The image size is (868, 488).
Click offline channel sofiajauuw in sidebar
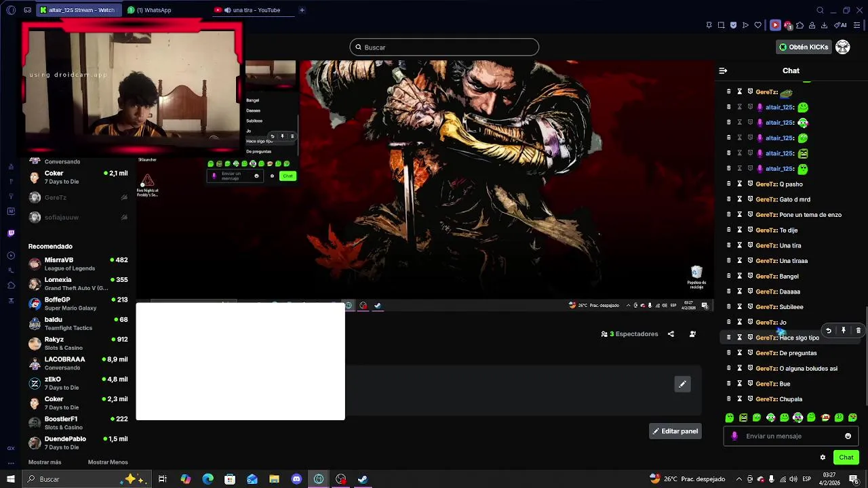[78, 217]
